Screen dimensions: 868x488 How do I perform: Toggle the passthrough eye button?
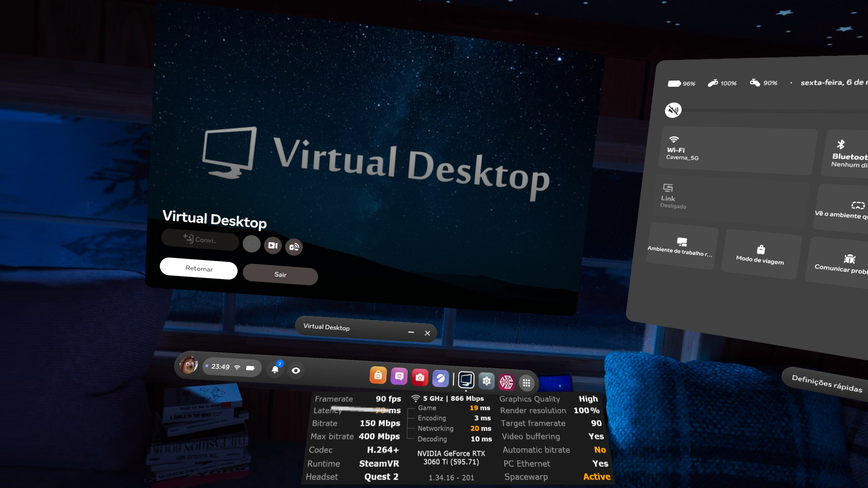click(x=296, y=370)
